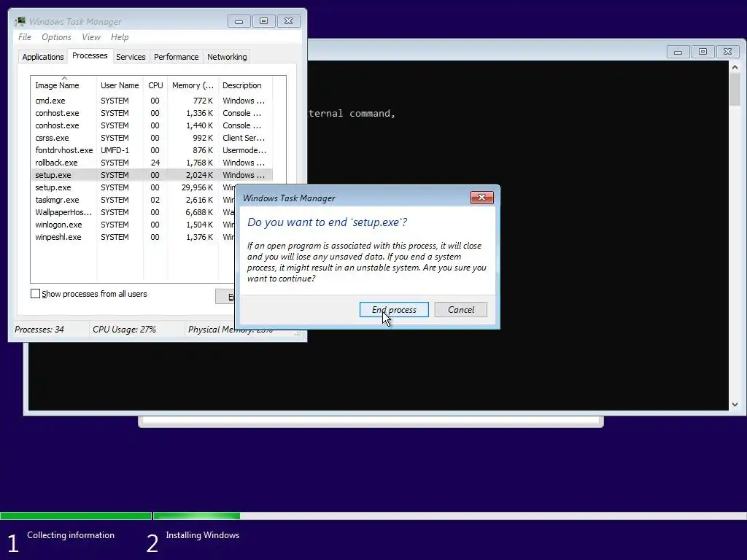The height and width of the screenshot is (560, 747).
Task: Maximize the Windows Task Manager window
Action: (263, 21)
